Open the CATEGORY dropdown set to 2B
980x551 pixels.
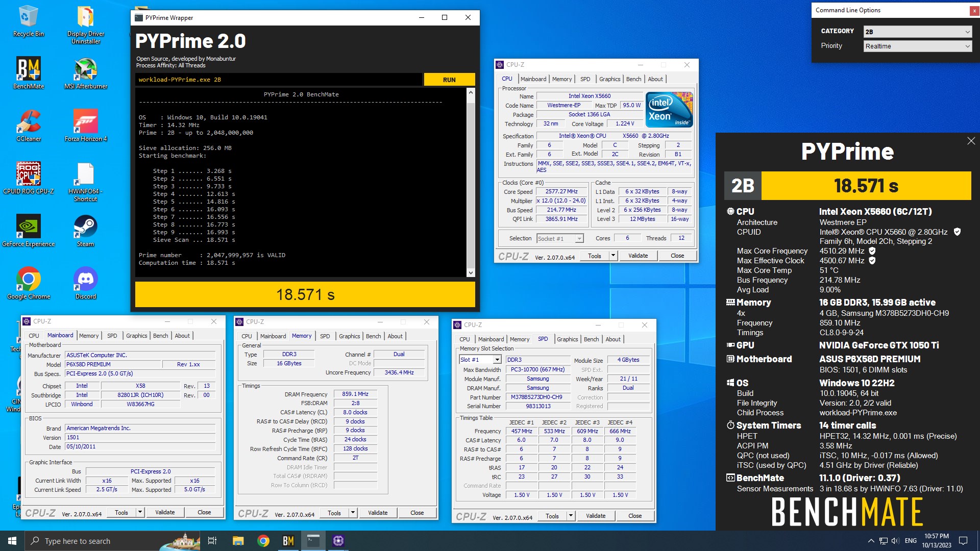(x=918, y=32)
